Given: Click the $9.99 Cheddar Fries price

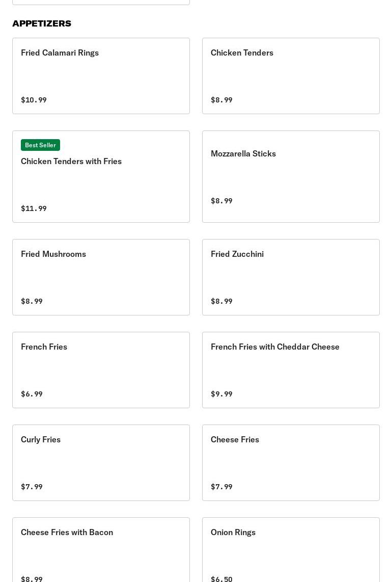Looking at the screenshot, I should coord(221,394).
